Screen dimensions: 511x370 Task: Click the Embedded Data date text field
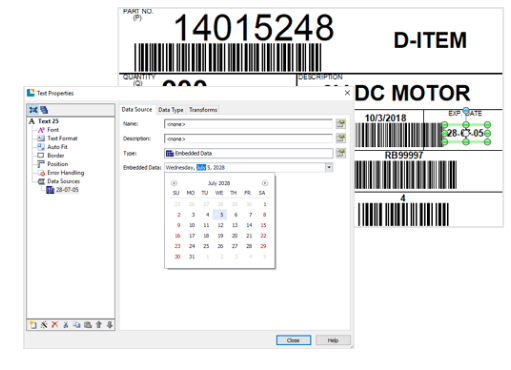[x=244, y=167]
